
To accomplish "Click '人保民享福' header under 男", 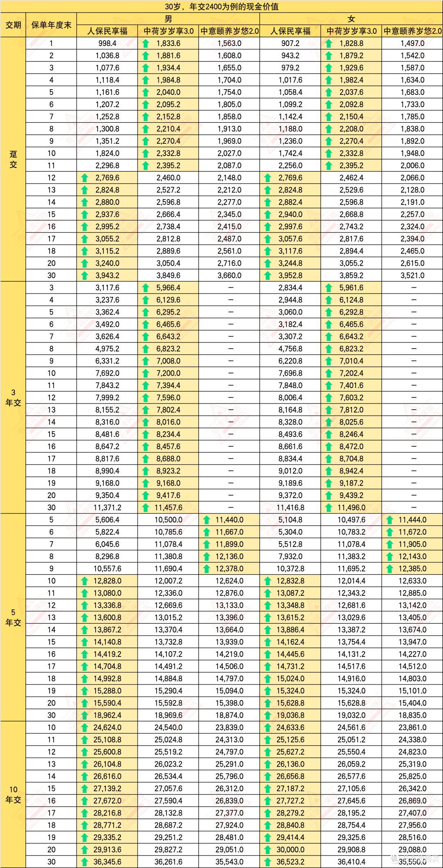I will tap(107, 31).
